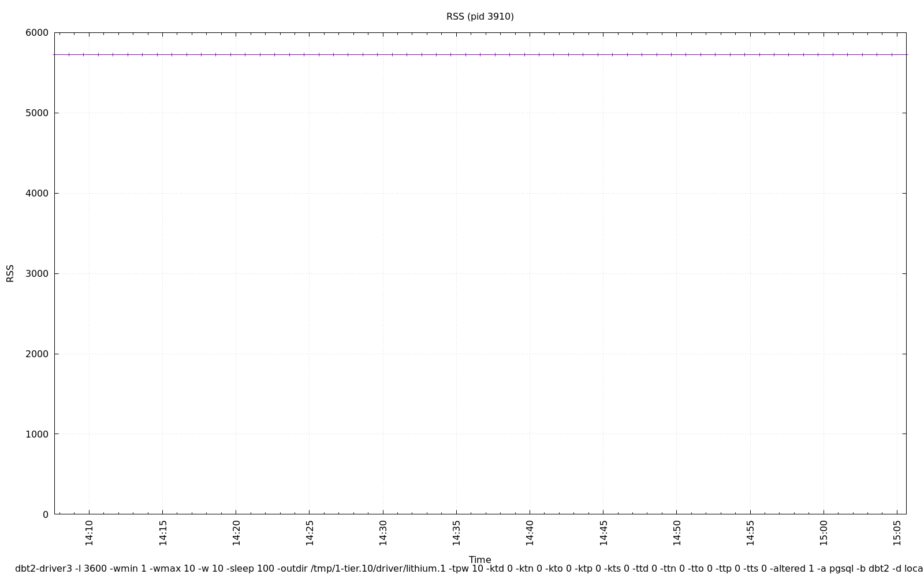Click the 14:45 time tick label
This screenshot has width=924, height=578.
coord(603,532)
